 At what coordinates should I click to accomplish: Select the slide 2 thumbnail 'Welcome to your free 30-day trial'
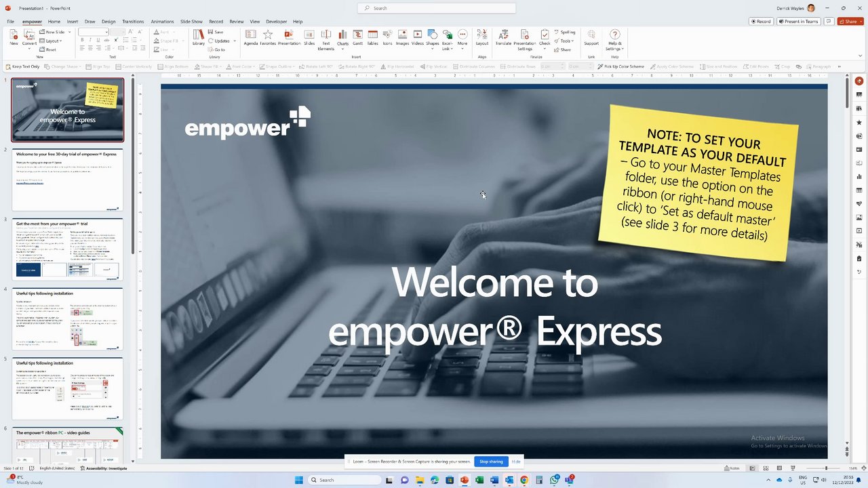coord(67,180)
